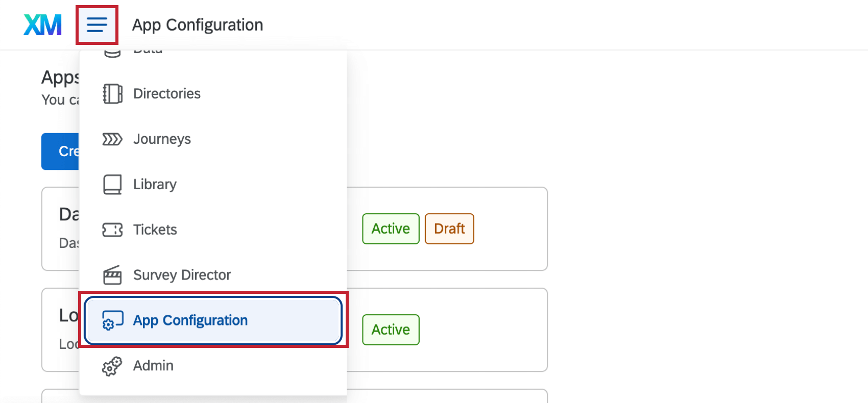Select the Tickets ticket icon

(113, 230)
